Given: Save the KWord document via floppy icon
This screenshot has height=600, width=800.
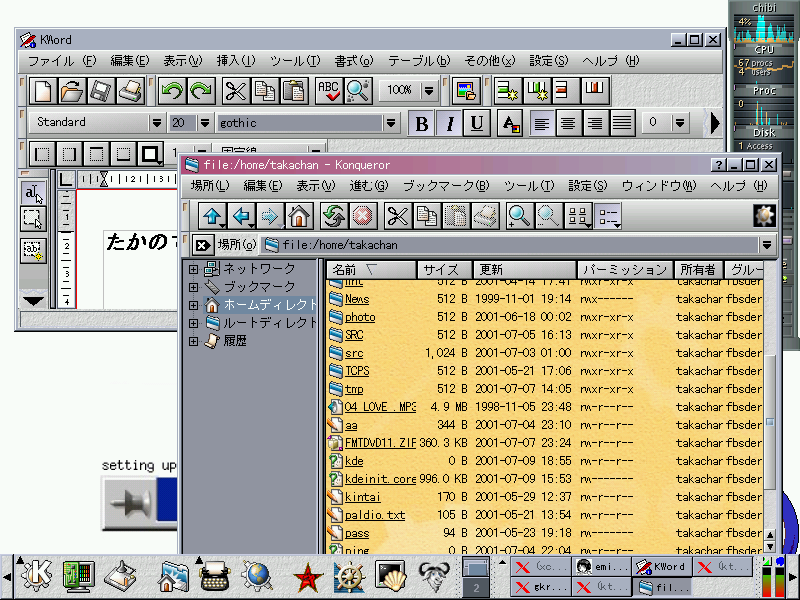Looking at the screenshot, I should point(101,91).
